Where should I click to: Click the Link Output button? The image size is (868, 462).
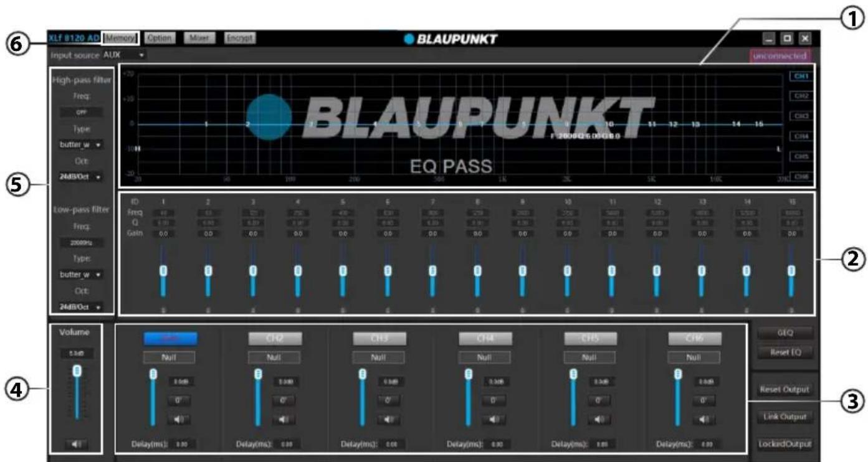tap(785, 417)
